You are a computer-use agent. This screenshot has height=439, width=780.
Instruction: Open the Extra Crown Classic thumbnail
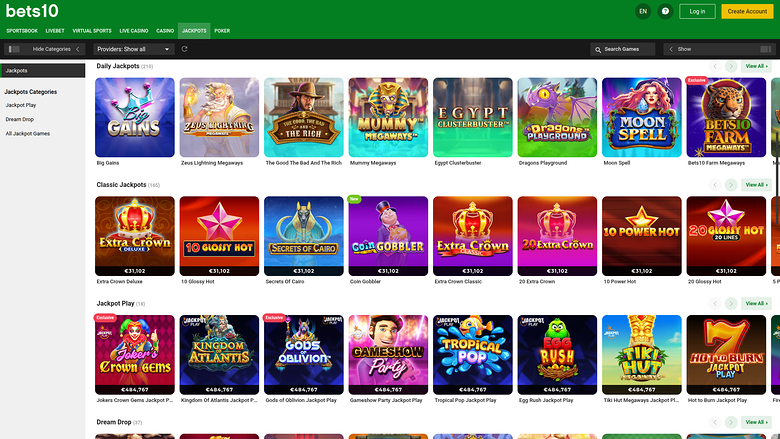coord(473,236)
